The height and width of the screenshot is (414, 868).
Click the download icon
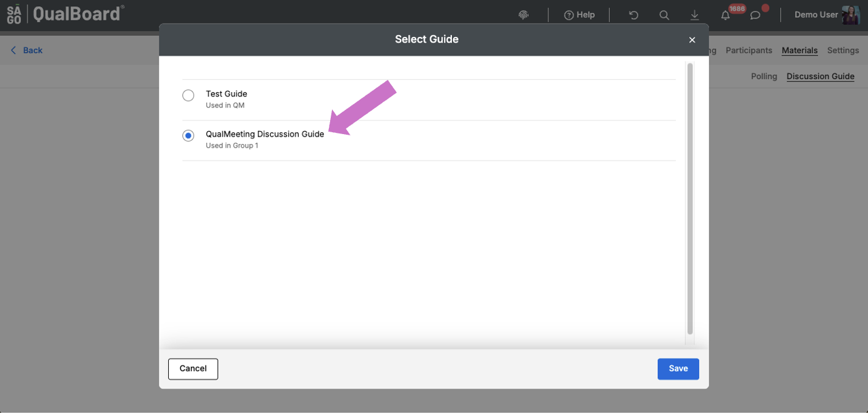click(x=695, y=15)
